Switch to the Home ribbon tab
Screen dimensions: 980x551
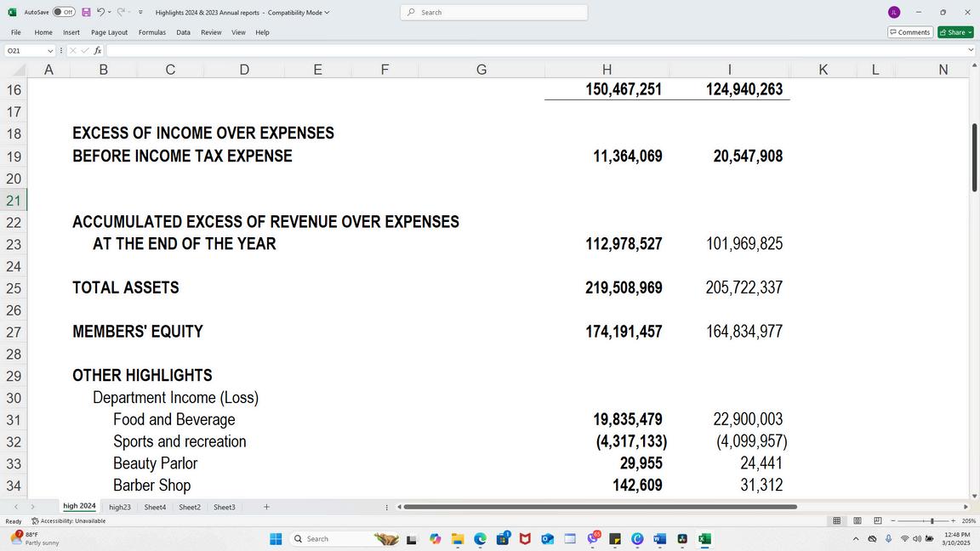click(43, 32)
